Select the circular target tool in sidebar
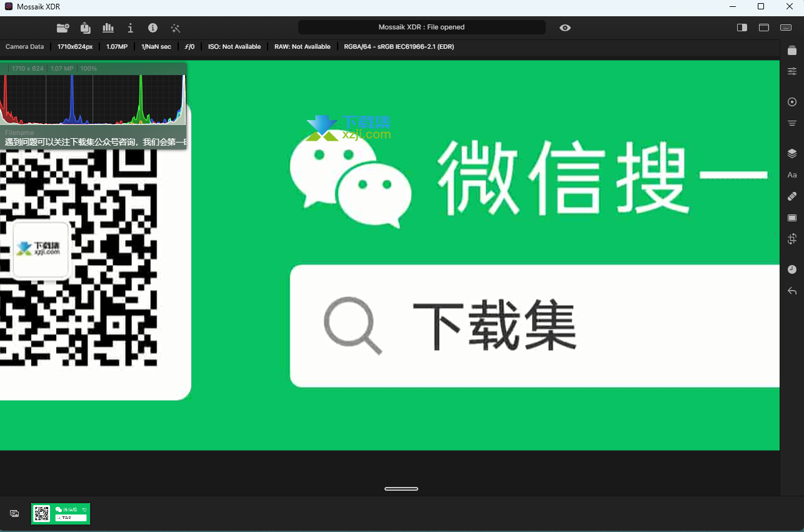Viewport: 804px width, 532px height. pos(792,102)
